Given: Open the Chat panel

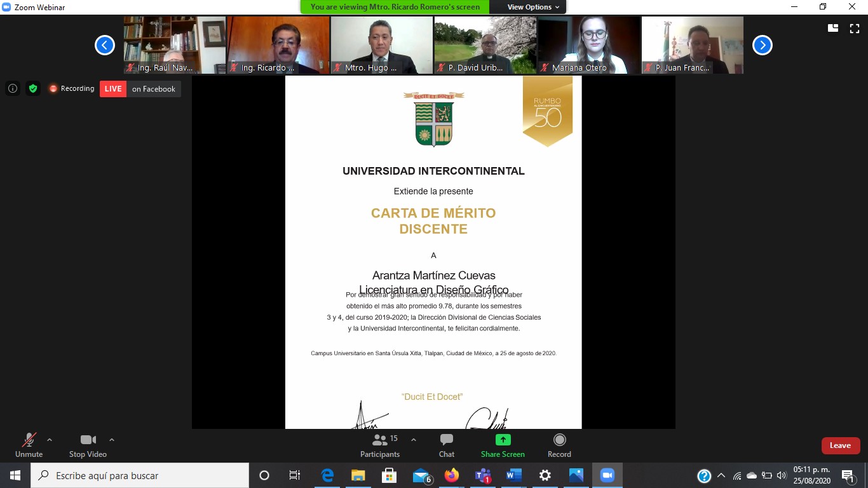Looking at the screenshot, I should point(447,445).
